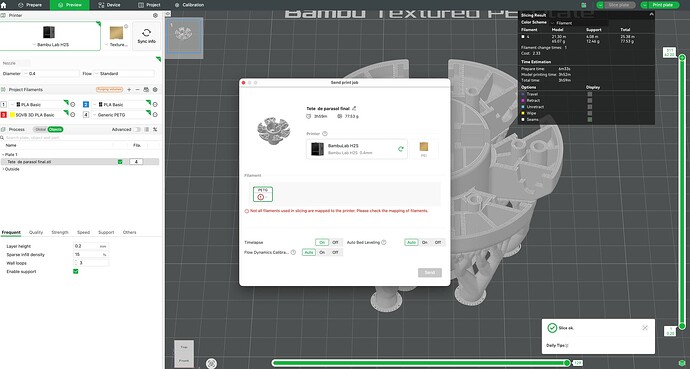The height and width of the screenshot is (369, 690).
Task: Refresh the BambuLab H2S printer list
Action: [400, 149]
